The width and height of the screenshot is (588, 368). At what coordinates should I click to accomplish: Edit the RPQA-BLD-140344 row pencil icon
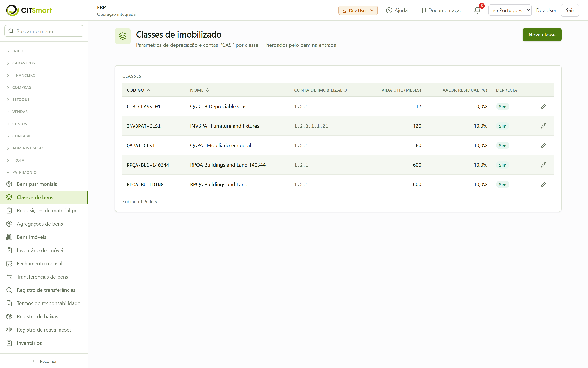(x=543, y=165)
